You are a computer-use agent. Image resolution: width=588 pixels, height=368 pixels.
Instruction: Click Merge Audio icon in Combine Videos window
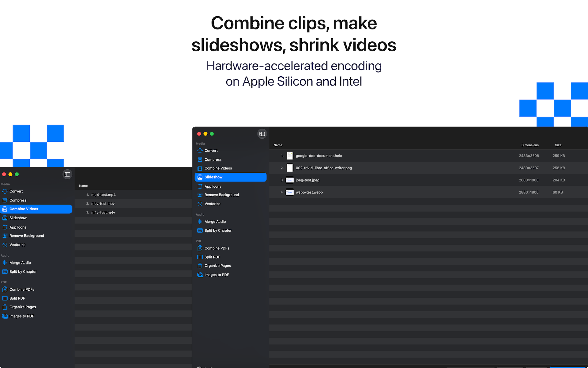click(x=5, y=263)
